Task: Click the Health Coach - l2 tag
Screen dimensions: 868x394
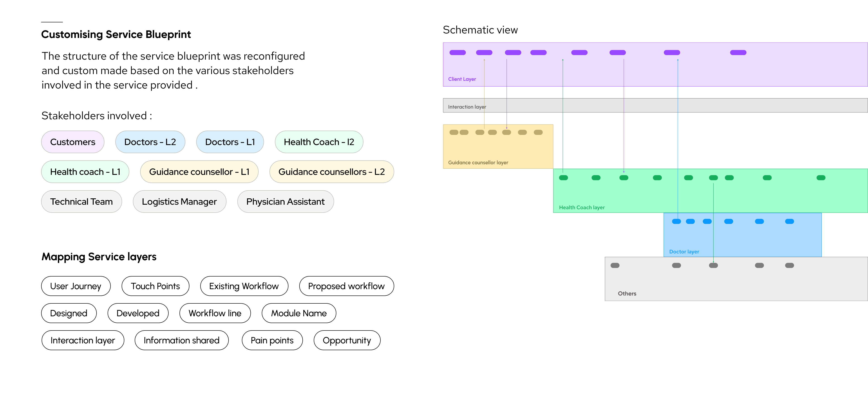Action: (319, 142)
